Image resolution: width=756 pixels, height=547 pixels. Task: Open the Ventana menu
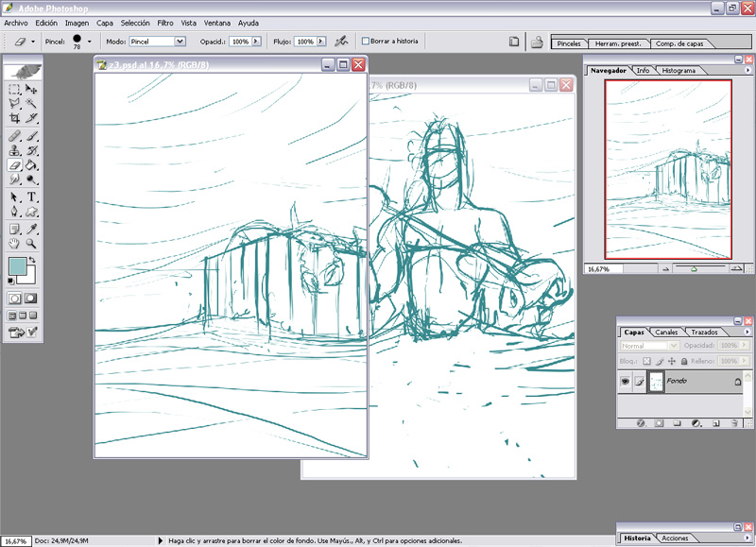click(217, 23)
